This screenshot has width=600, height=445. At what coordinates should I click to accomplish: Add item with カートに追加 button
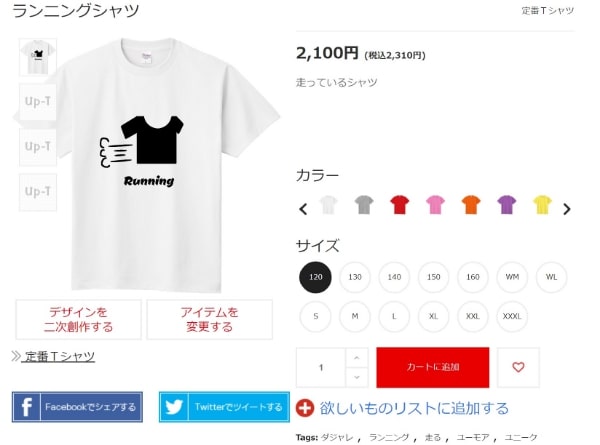pyautogui.click(x=433, y=367)
